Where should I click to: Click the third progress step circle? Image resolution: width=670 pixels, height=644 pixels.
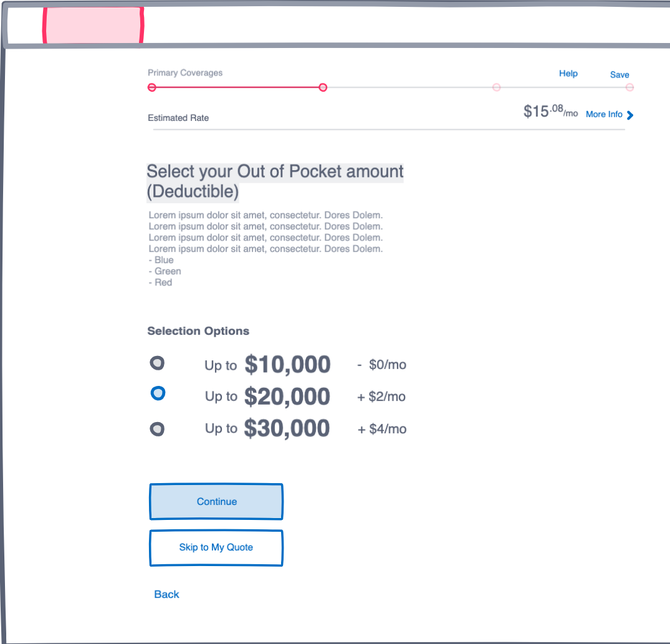click(x=497, y=87)
